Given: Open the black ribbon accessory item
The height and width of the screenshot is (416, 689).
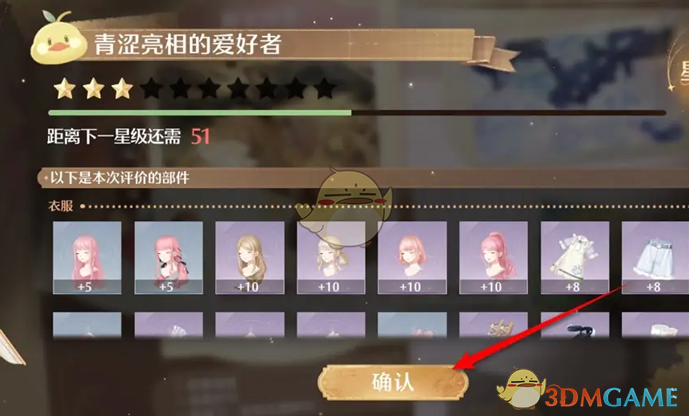Looking at the screenshot, I should coord(575,325).
